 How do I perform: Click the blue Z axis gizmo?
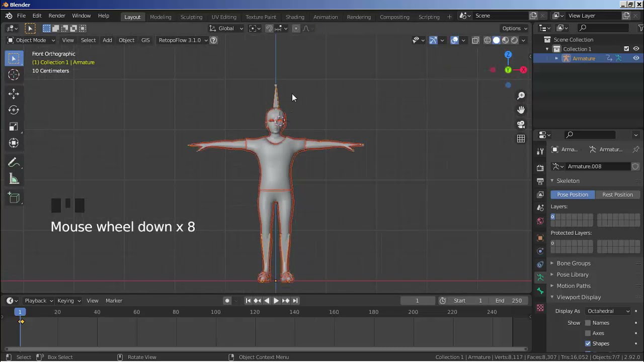(508, 55)
